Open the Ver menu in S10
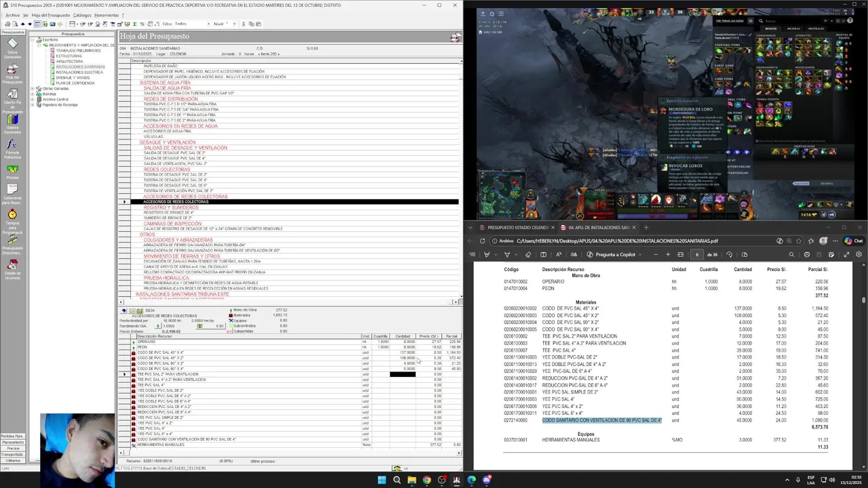 [x=26, y=15]
